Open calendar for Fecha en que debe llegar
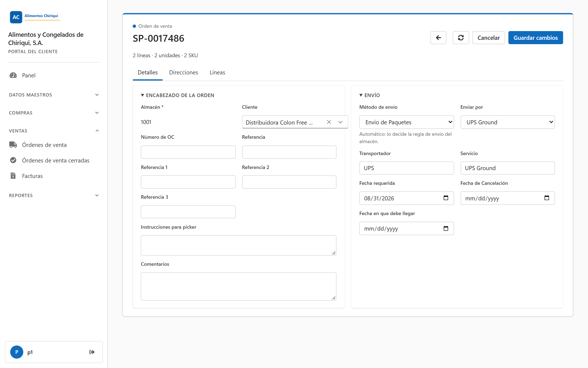Screen dimensions: 588x368 pyautogui.click(x=446, y=228)
